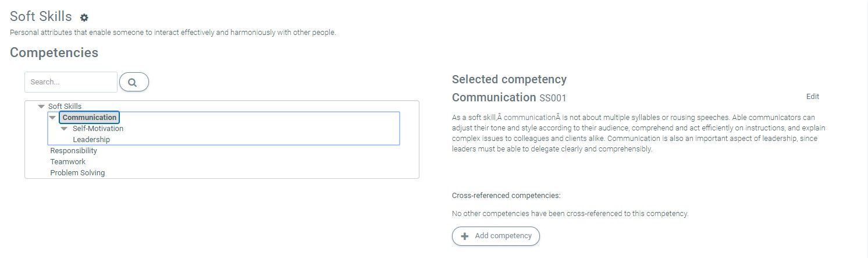Click the Cross-referenced competencies label

point(506,196)
